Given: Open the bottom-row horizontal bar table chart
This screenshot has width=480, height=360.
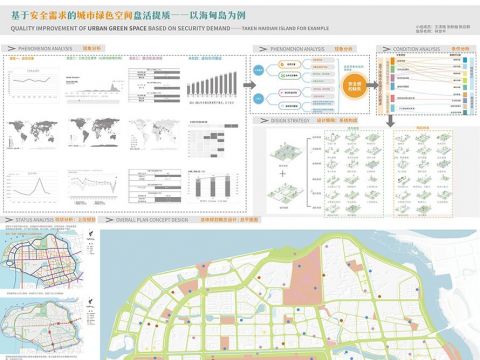Looking at the screenshot, I should [x=155, y=186].
